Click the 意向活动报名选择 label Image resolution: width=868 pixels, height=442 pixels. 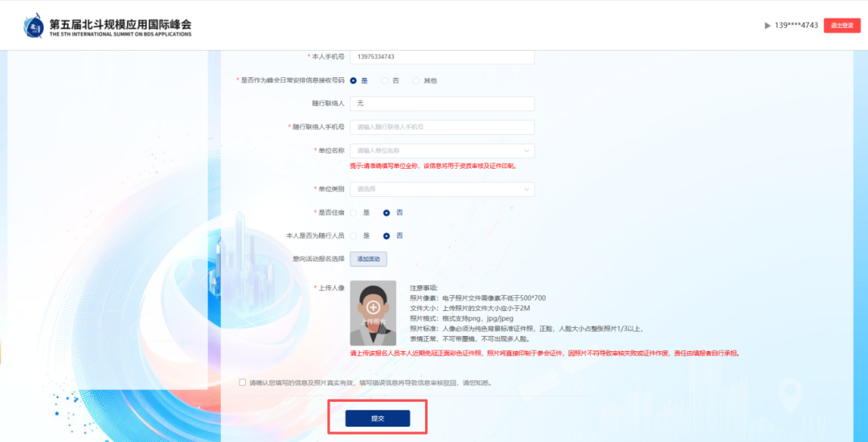[x=318, y=259]
